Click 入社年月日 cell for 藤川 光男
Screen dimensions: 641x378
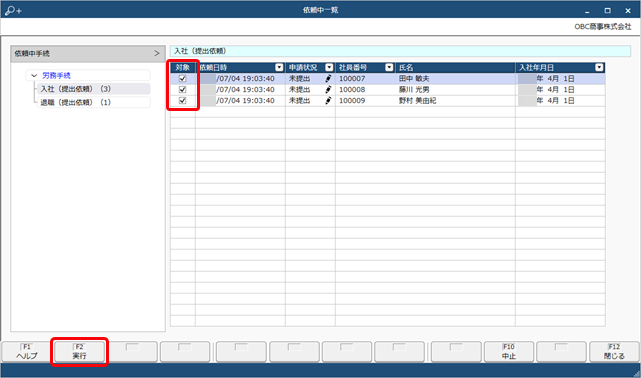(x=560, y=89)
